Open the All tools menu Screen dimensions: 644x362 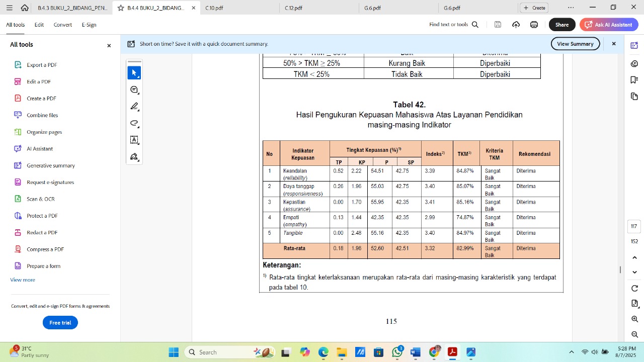pos(15,25)
